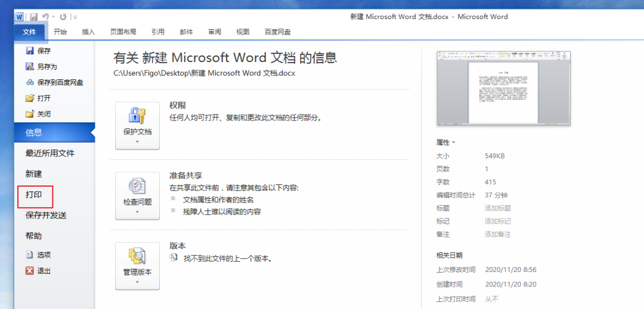Open the 文件 tab

29,32
